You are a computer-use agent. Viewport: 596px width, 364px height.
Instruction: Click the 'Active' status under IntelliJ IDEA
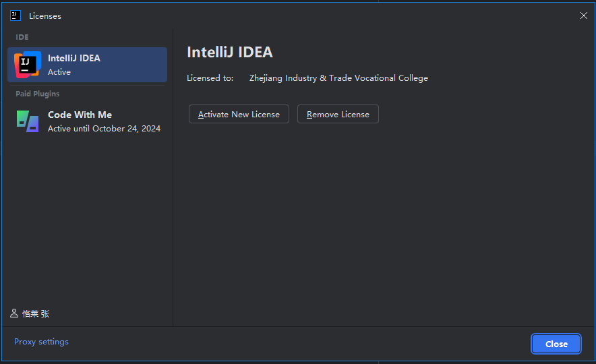[x=59, y=71]
